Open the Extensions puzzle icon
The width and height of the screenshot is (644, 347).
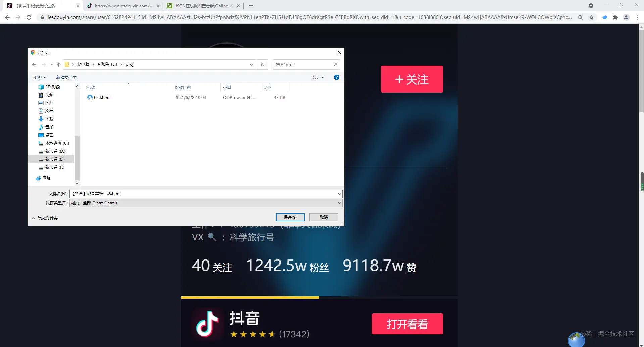coord(615,17)
